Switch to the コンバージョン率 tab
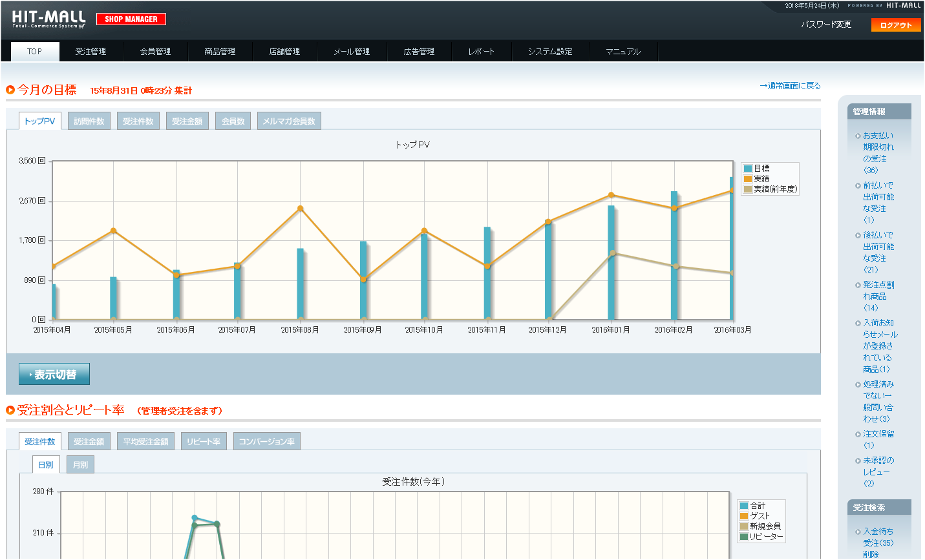The width and height of the screenshot is (925, 560). [x=267, y=441]
